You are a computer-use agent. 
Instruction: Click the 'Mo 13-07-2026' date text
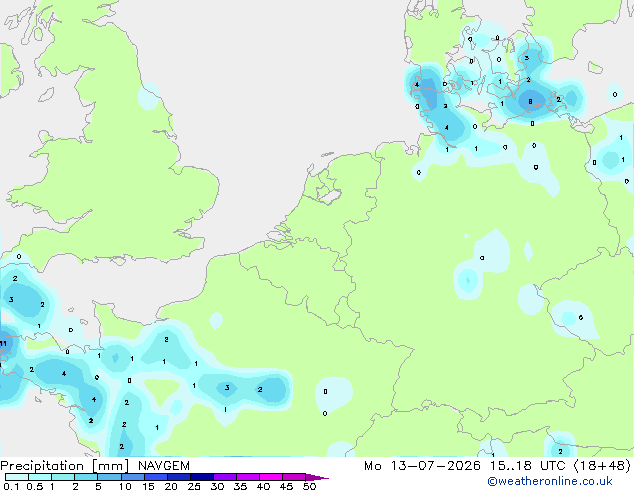coord(422,466)
